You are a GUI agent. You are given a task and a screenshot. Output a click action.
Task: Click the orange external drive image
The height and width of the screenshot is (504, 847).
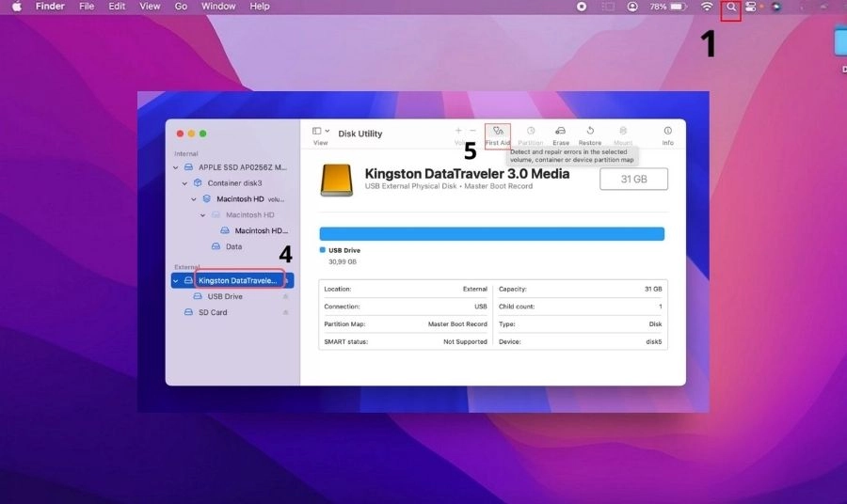[x=337, y=180]
